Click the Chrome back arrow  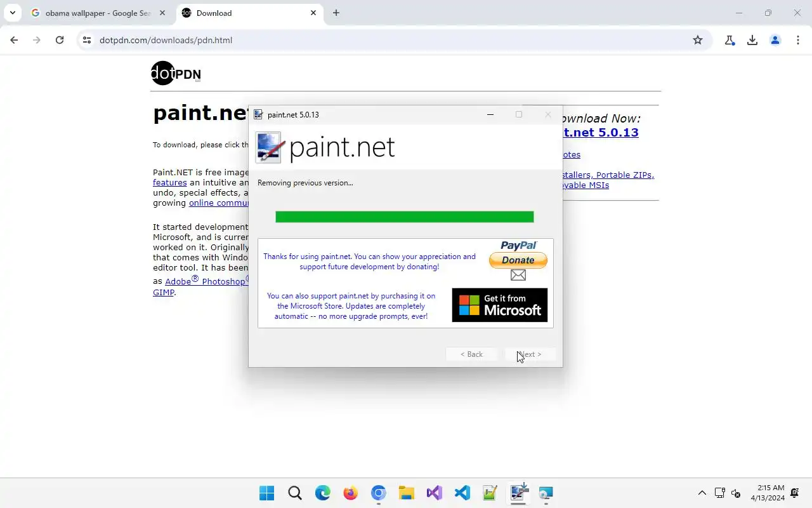(14, 40)
